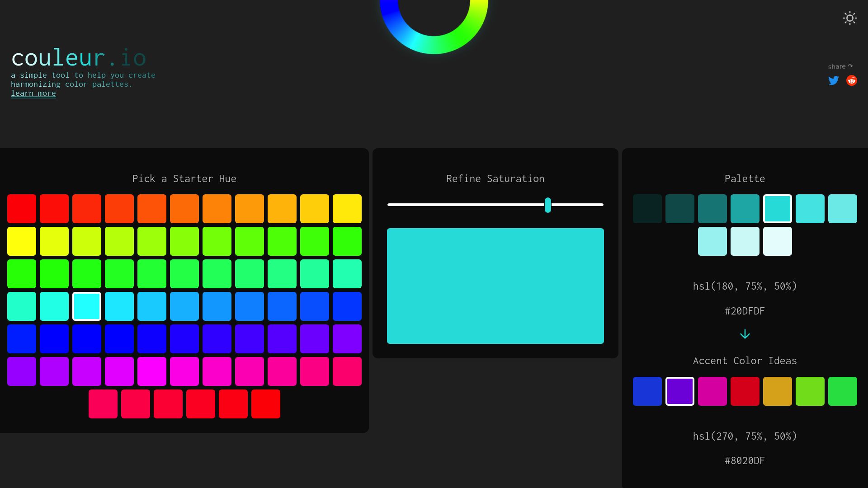
Task: Click the Accent Color Ideas heading
Action: point(745,361)
